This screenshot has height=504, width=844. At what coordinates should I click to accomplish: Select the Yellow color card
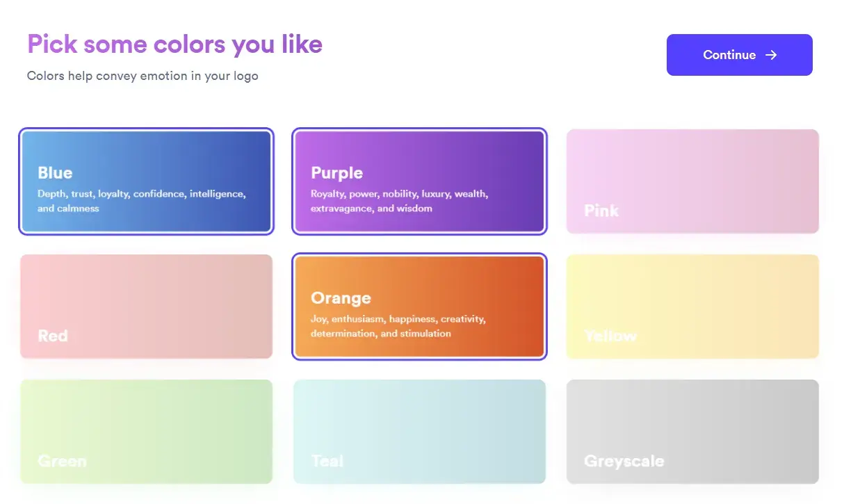[692, 306]
